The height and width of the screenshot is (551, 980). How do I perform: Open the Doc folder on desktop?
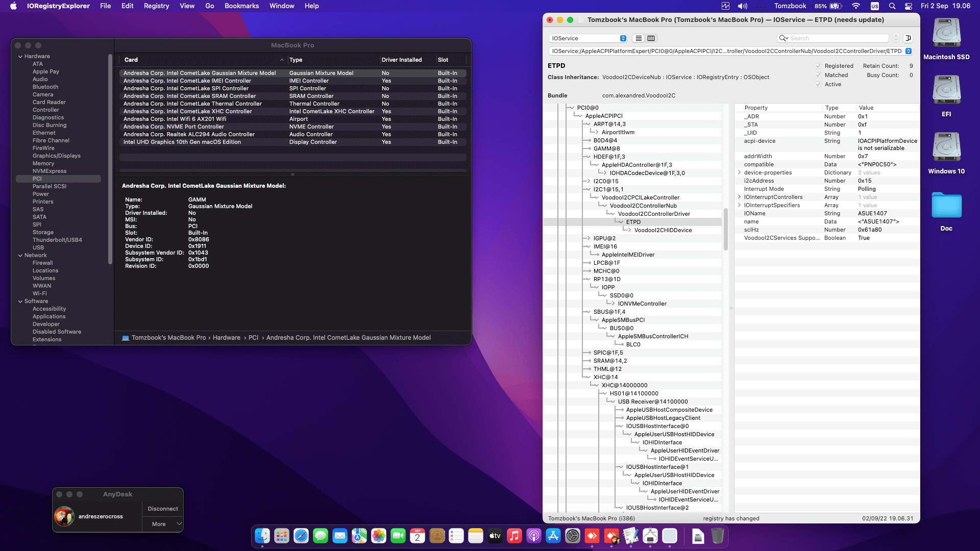pyautogui.click(x=946, y=205)
